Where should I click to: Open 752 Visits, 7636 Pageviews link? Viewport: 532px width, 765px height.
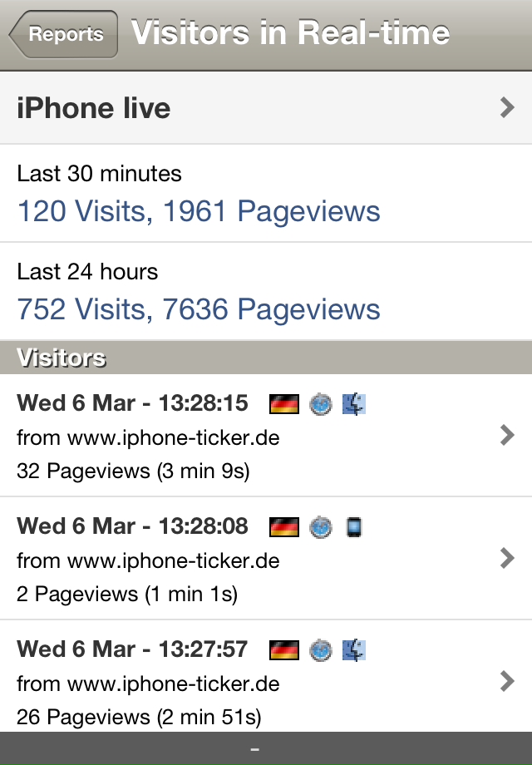coord(199,309)
